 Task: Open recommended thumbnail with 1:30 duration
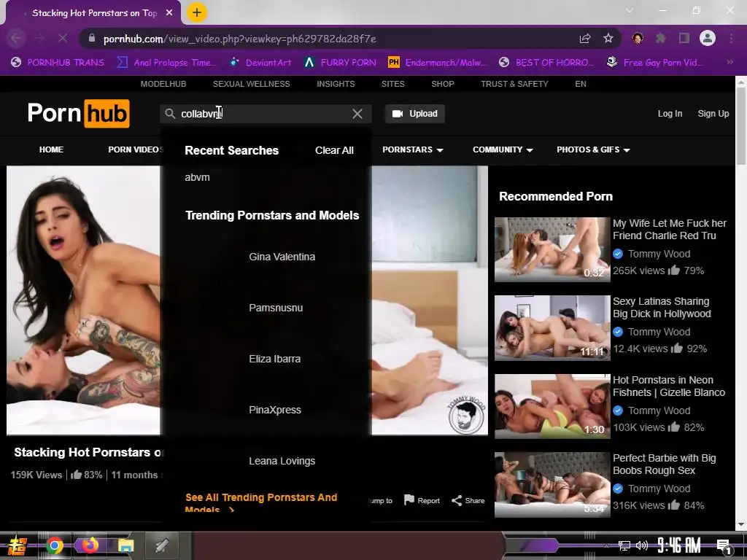click(x=552, y=406)
